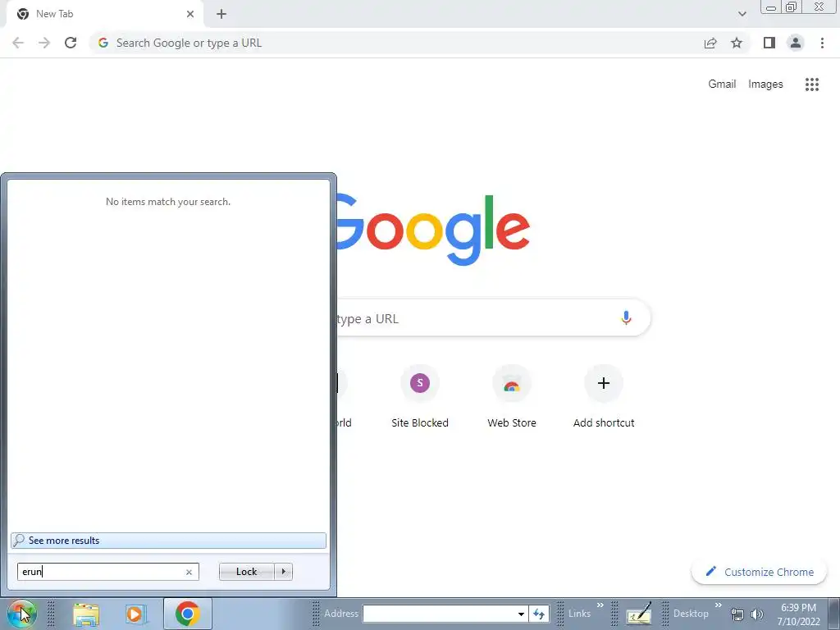This screenshot has height=630, width=840.
Task: Open Chrome's three-dot menu
Action: [x=822, y=43]
